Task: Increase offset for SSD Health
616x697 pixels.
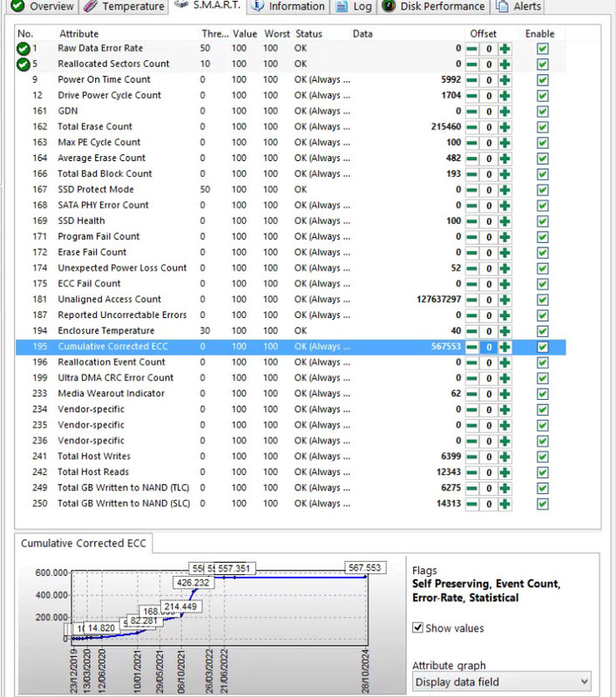Action: click(504, 221)
